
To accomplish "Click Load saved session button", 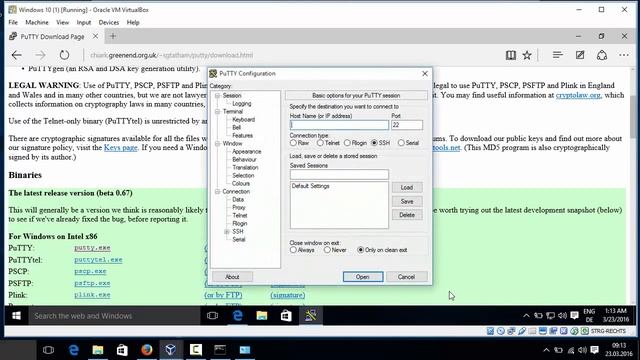I will [x=407, y=187].
